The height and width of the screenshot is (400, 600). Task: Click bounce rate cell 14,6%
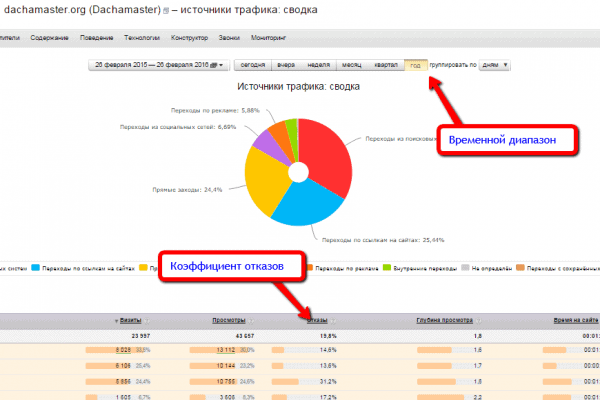point(328,350)
